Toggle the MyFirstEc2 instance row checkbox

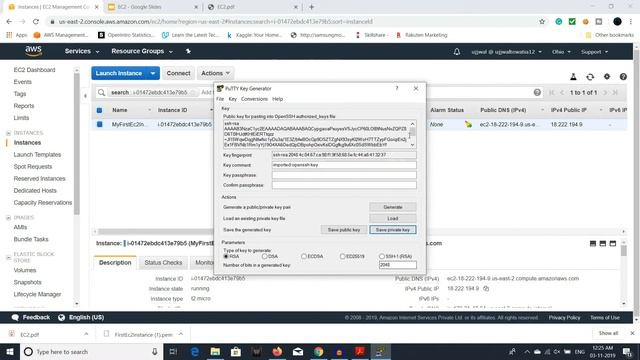pyautogui.click(x=100, y=124)
